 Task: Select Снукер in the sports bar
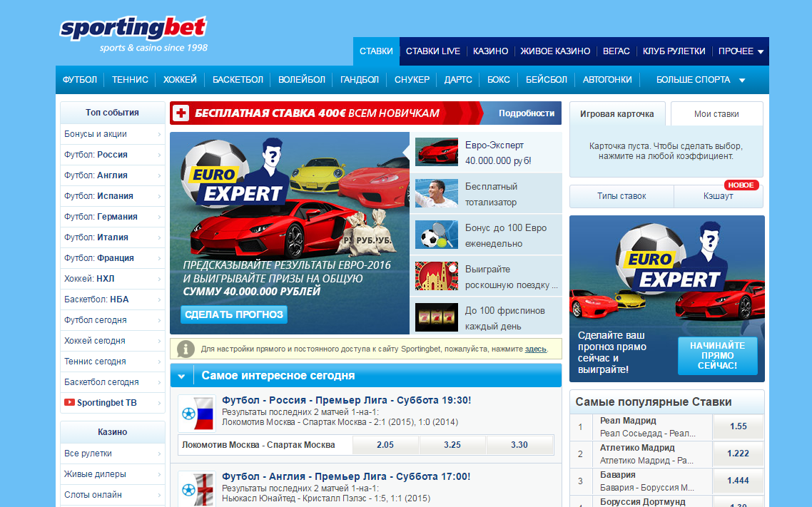pyautogui.click(x=412, y=80)
